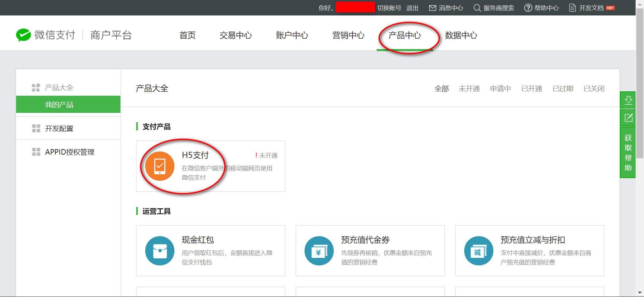Open the message center envelope icon

(433, 8)
